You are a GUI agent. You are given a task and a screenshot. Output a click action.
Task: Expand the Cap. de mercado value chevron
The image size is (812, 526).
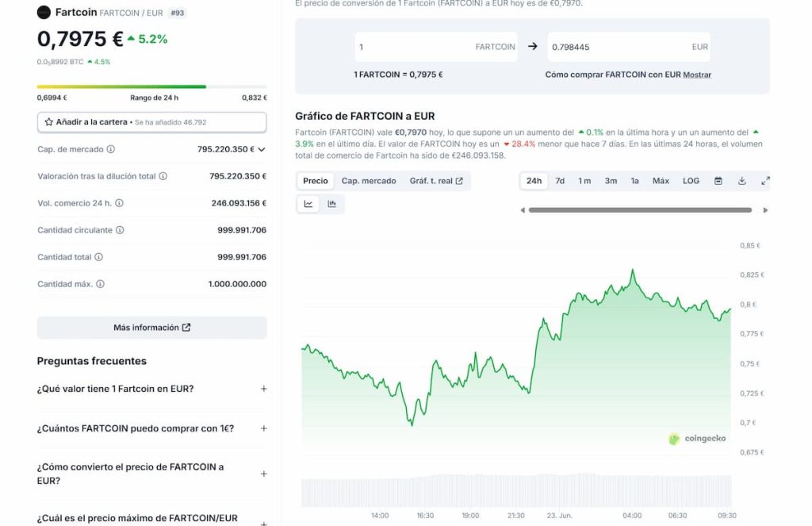(x=262, y=150)
